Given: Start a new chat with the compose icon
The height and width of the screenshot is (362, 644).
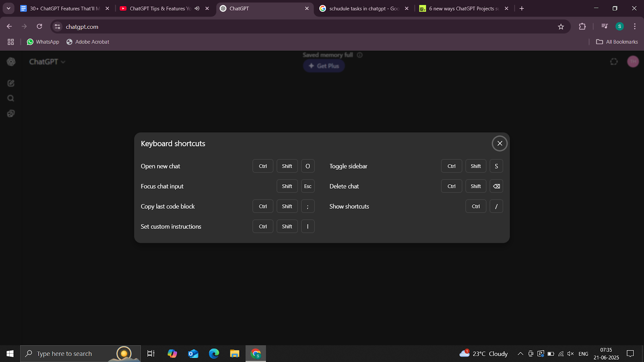Looking at the screenshot, I should 11,83.
